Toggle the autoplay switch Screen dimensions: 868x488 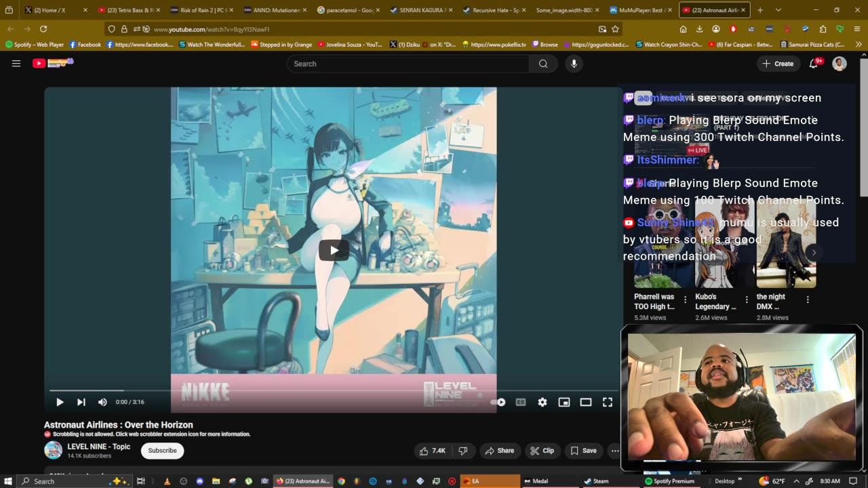click(499, 402)
